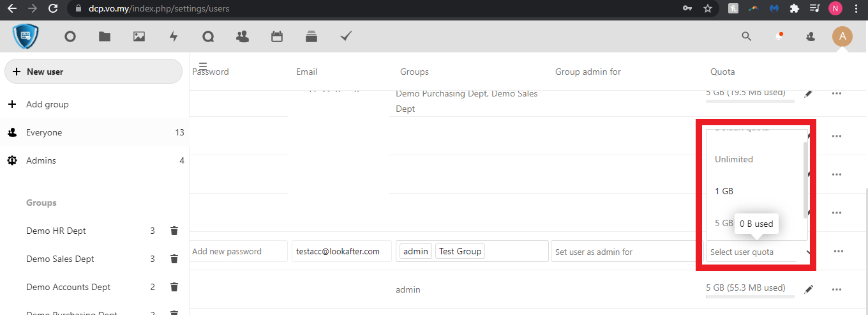
Task: Delete the Demo HR Dept group
Action: 174,231
